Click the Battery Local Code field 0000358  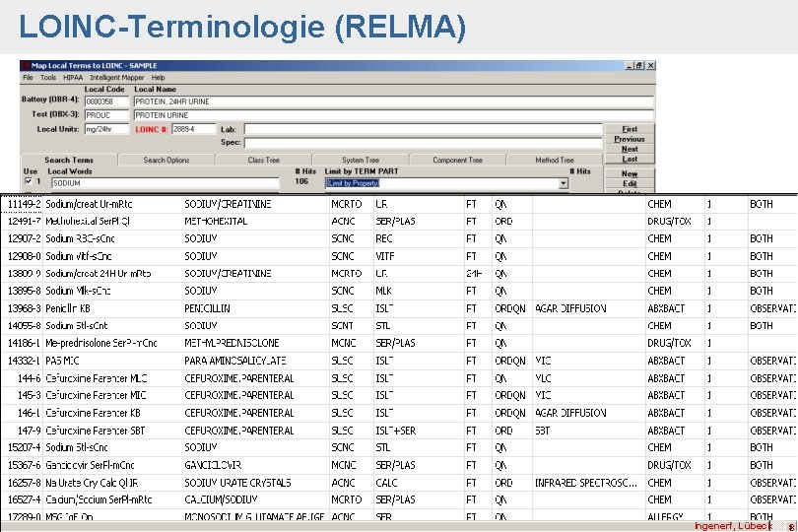click(106, 101)
